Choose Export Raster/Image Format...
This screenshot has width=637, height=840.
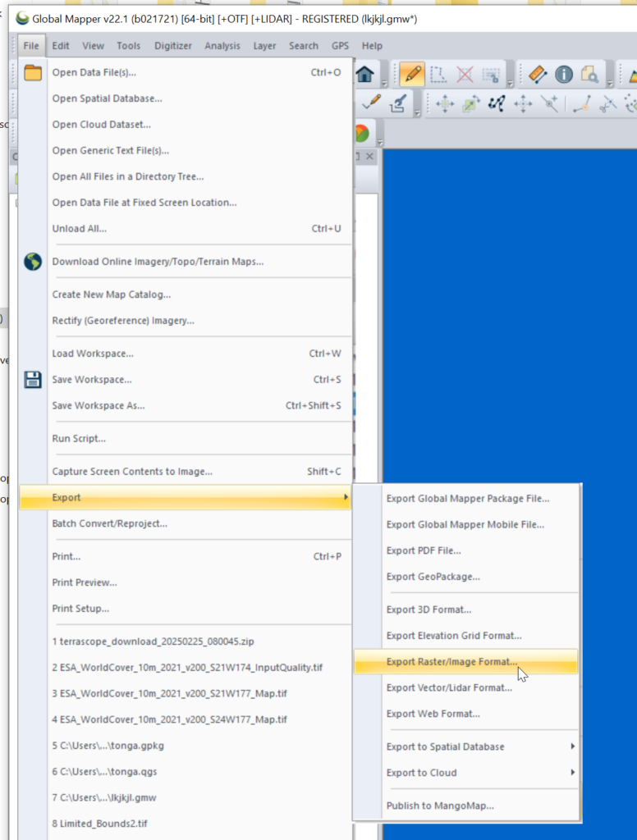(466, 662)
